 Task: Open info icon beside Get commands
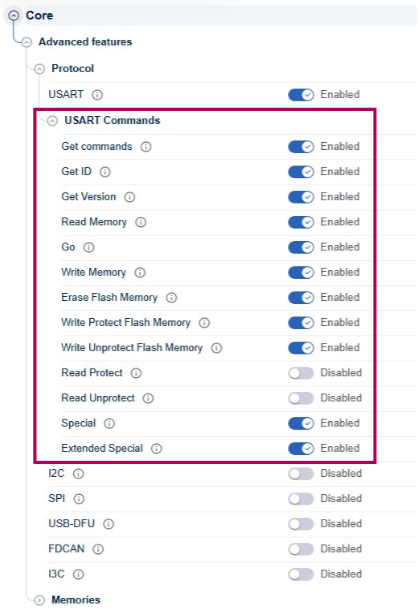coord(146,147)
